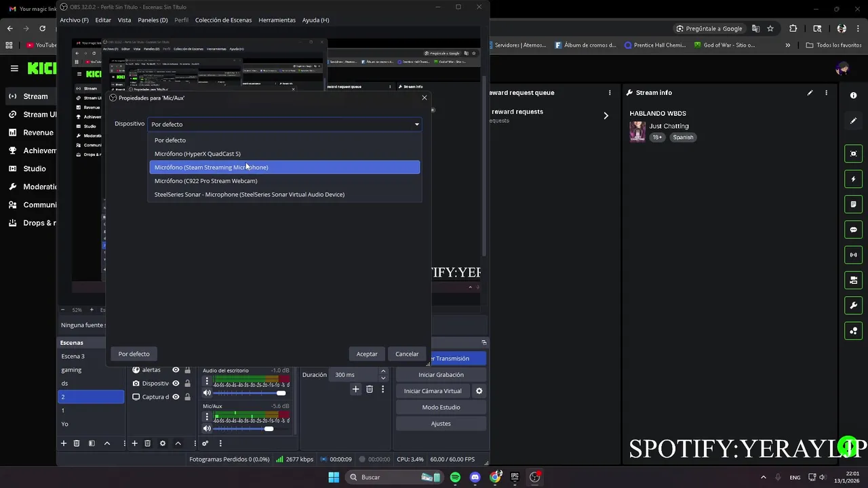Toggle lock on alertas source
The image size is (868, 488).
[x=187, y=370]
